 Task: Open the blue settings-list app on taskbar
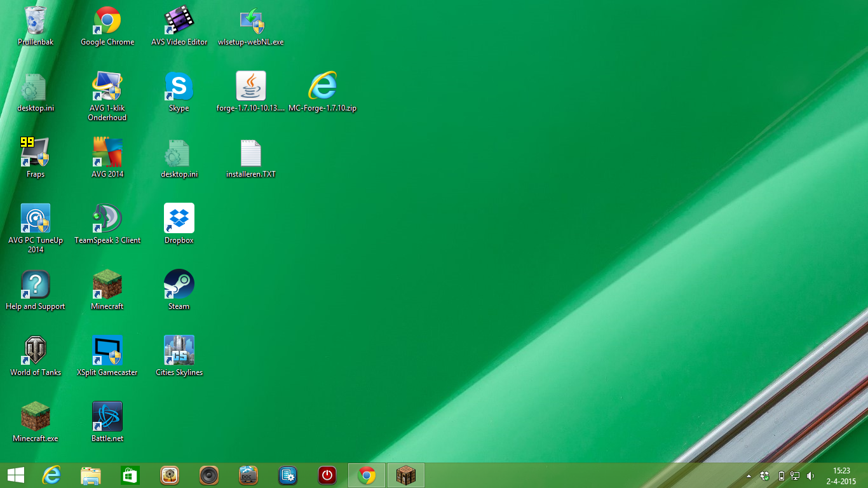[x=288, y=475]
